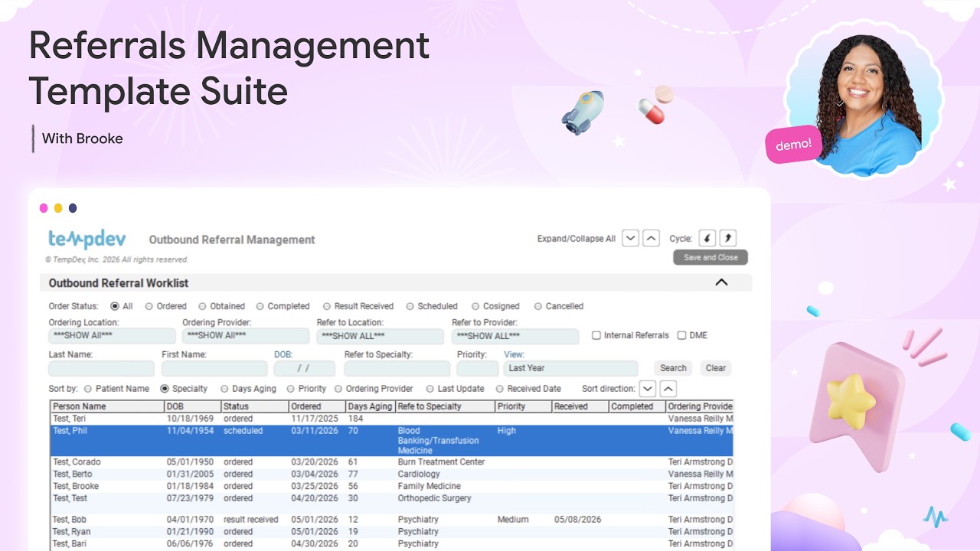Select the Cancelled order status
The height and width of the screenshot is (551, 980).
click(538, 306)
